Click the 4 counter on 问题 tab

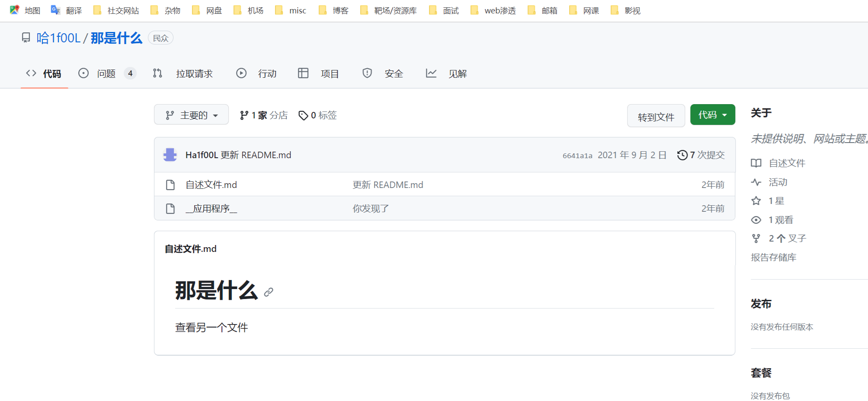coord(130,73)
